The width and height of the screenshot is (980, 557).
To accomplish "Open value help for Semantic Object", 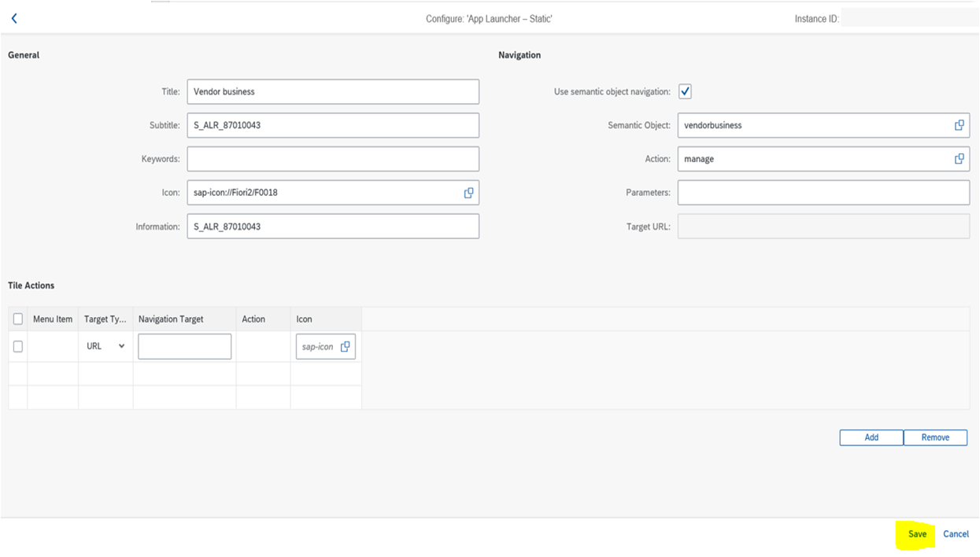I will pyautogui.click(x=959, y=125).
